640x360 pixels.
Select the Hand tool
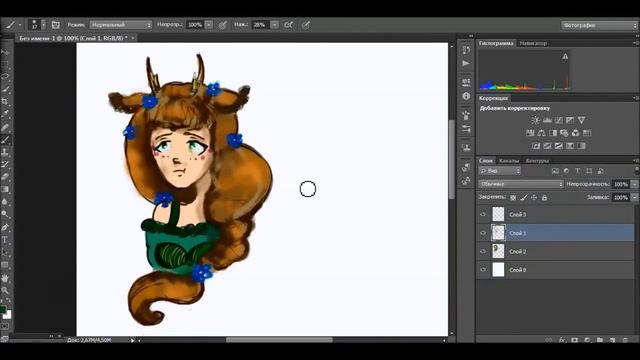(x=5, y=278)
